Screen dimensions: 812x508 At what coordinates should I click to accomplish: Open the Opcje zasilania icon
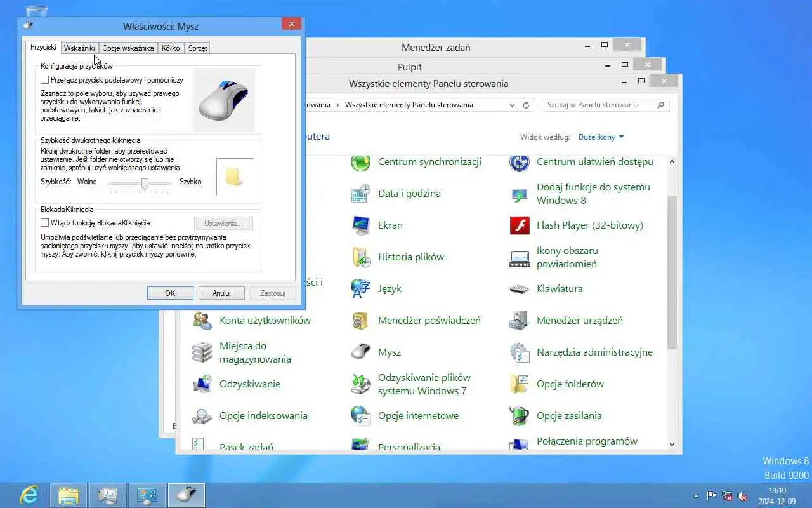pos(520,416)
